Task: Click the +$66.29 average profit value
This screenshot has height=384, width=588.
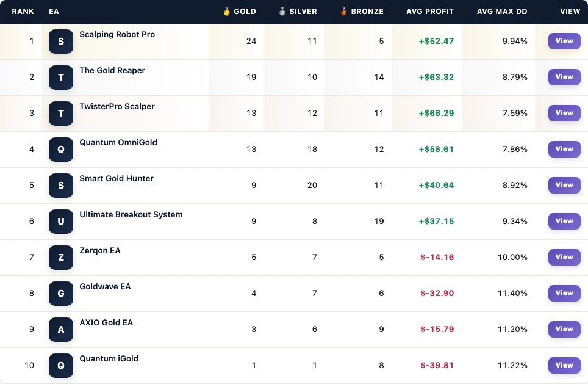Action: 436,114
